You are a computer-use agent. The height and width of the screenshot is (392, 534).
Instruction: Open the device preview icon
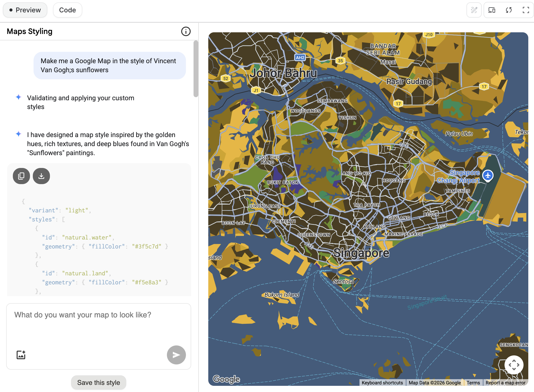point(492,10)
